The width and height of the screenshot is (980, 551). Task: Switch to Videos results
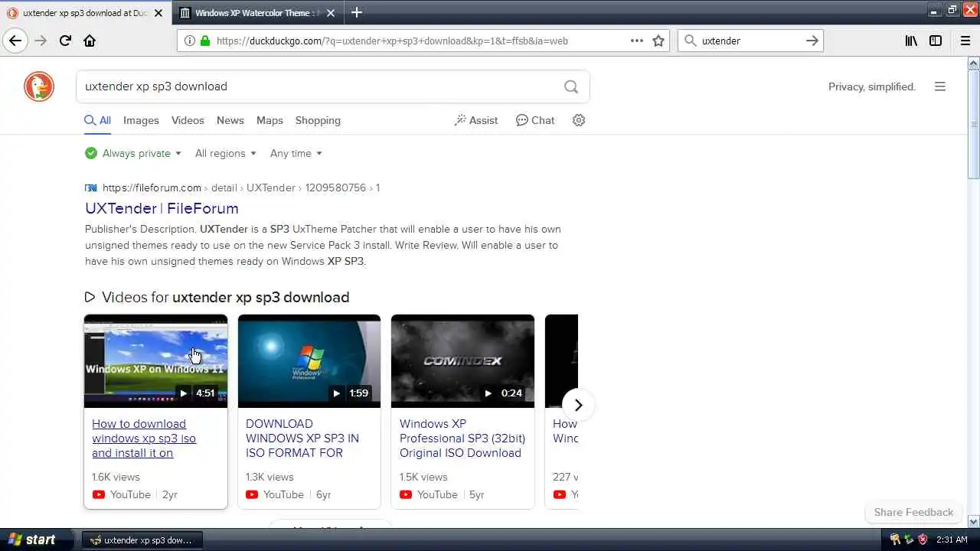pyautogui.click(x=188, y=121)
